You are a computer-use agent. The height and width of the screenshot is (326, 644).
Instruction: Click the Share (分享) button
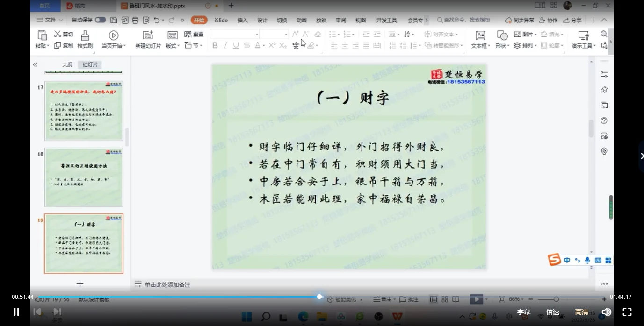click(573, 20)
